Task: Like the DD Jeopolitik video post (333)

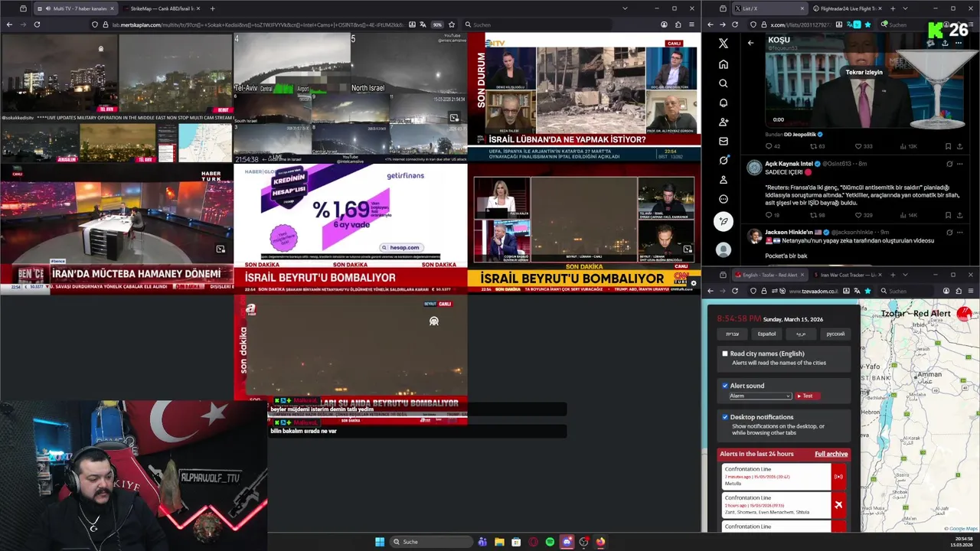Action: tap(863, 146)
